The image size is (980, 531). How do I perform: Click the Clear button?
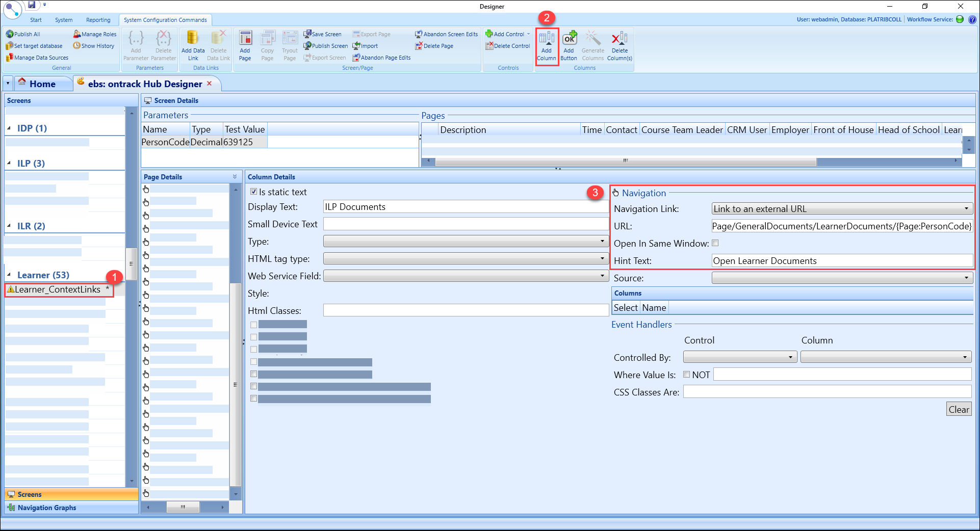coord(959,409)
